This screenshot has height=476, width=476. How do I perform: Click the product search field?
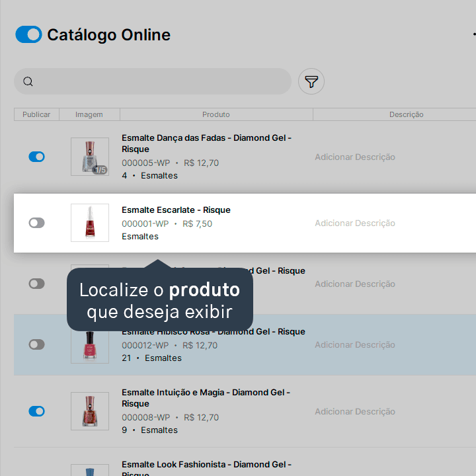[153, 81]
